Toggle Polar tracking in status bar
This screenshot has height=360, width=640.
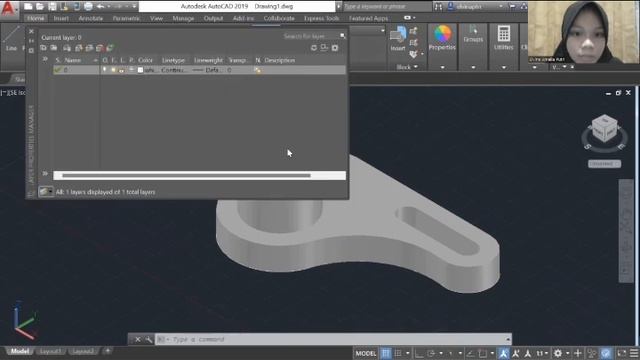431,353
